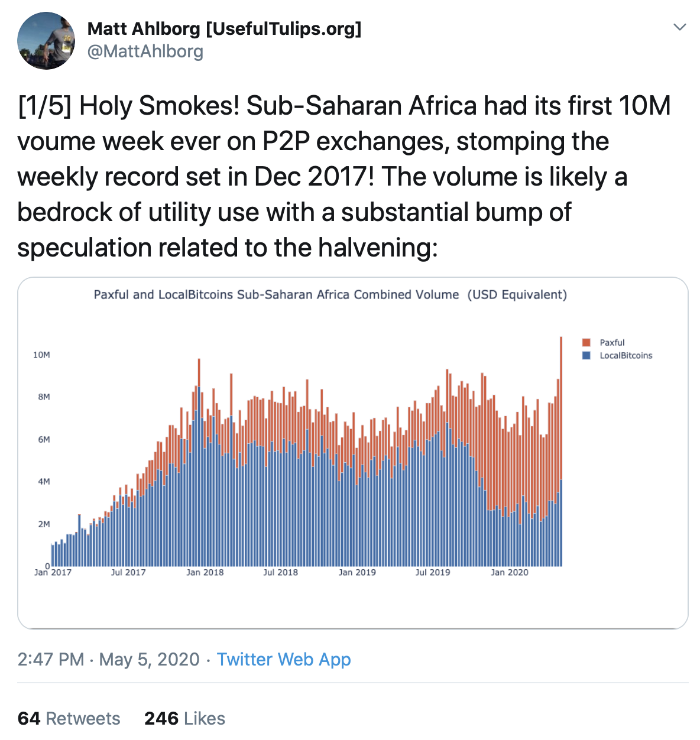
Task: Toggle the Paxful series via its legend label
Action: pyautogui.click(x=612, y=343)
